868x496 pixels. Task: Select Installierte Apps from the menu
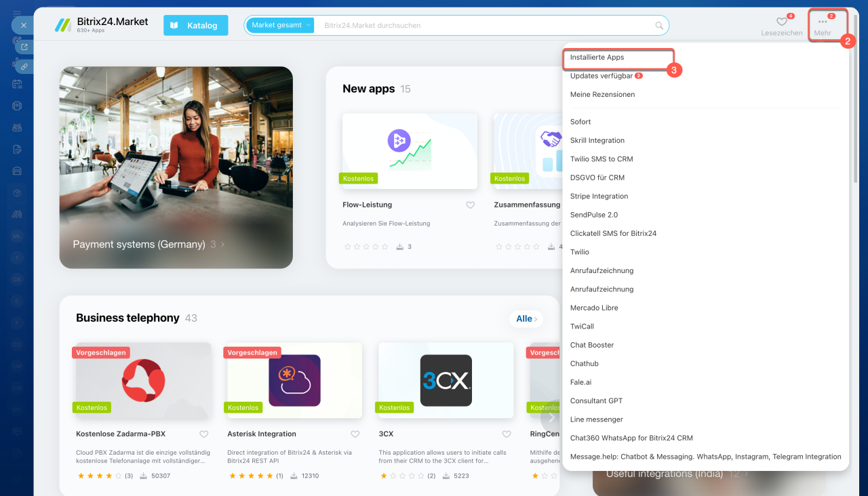coord(597,58)
